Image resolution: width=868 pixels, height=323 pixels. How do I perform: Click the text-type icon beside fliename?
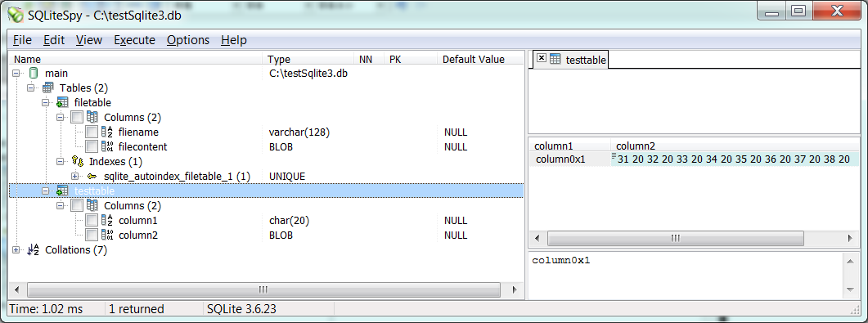[x=107, y=132]
